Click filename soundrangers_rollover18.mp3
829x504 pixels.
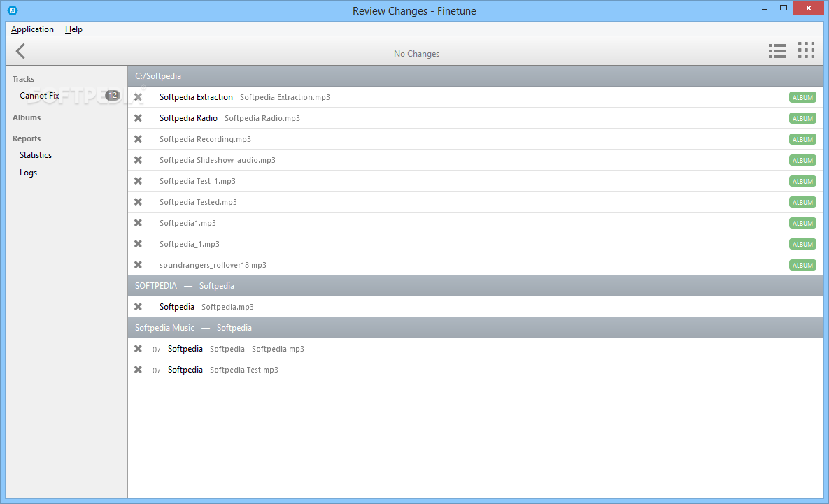tap(213, 265)
